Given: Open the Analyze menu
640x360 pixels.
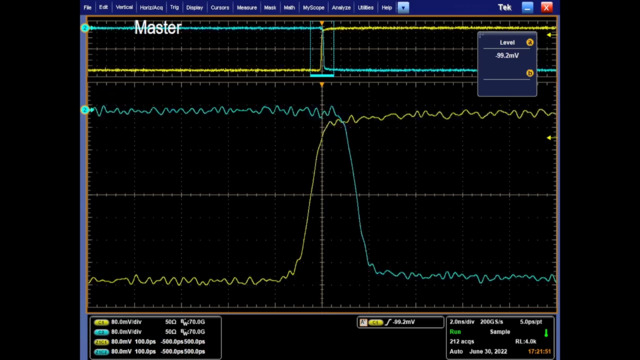Looking at the screenshot, I should click(x=341, y=7).
